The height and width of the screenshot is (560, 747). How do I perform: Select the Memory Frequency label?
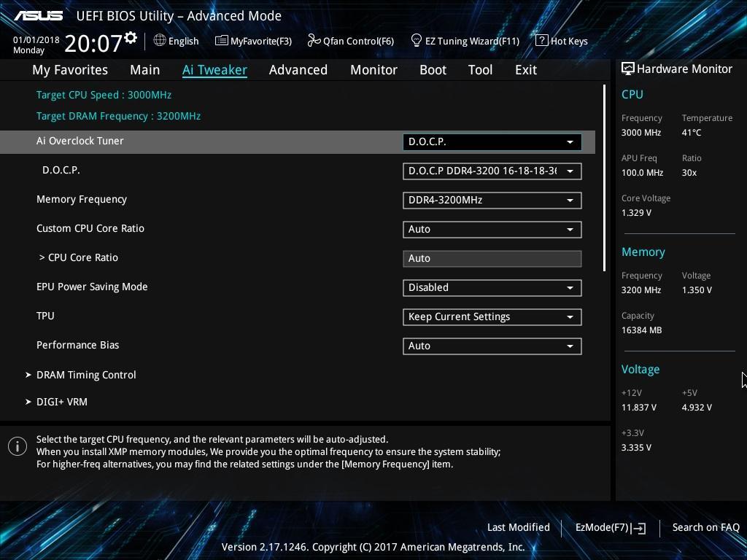(x=82, y=200)
